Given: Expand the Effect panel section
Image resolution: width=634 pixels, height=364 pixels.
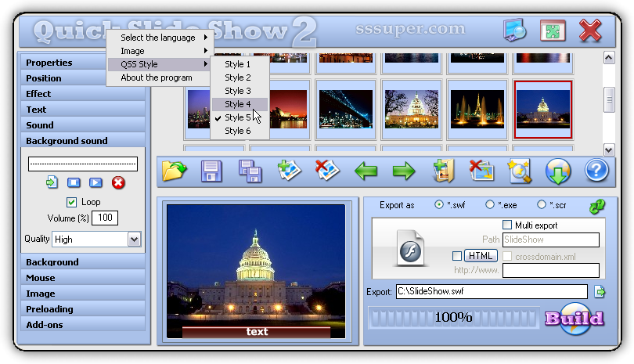Looking at the screenshot, I should [x=82, y=94].
